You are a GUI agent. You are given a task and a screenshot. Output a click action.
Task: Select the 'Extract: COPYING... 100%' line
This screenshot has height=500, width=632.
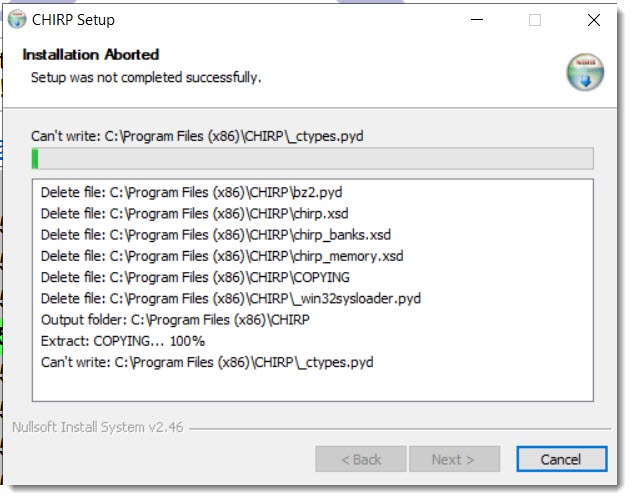coord(123,341)
